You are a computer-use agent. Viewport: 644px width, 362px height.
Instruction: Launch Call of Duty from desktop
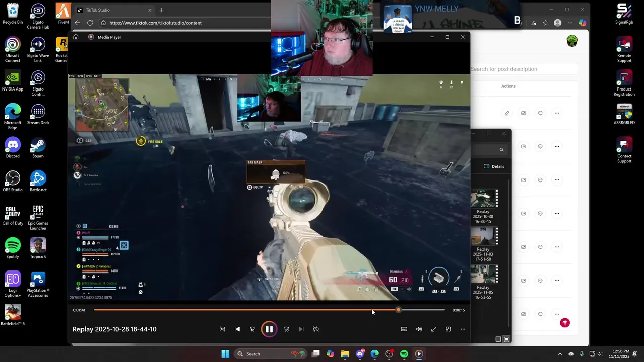[x=13, y=215]
